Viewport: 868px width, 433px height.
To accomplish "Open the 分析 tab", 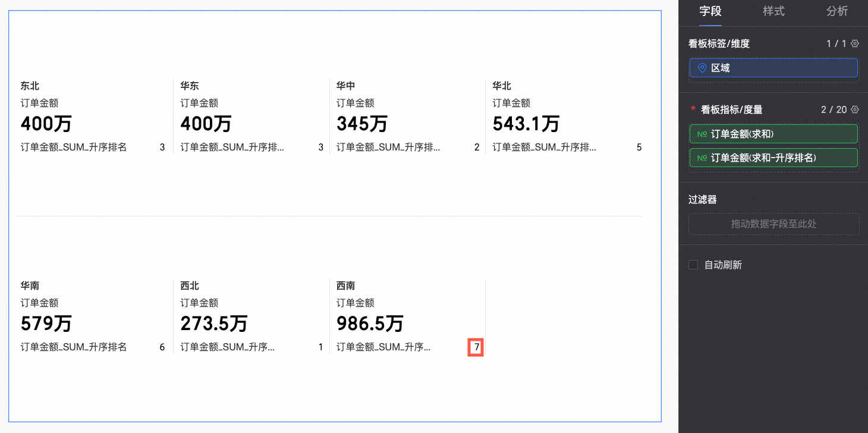I will point(836,11).
